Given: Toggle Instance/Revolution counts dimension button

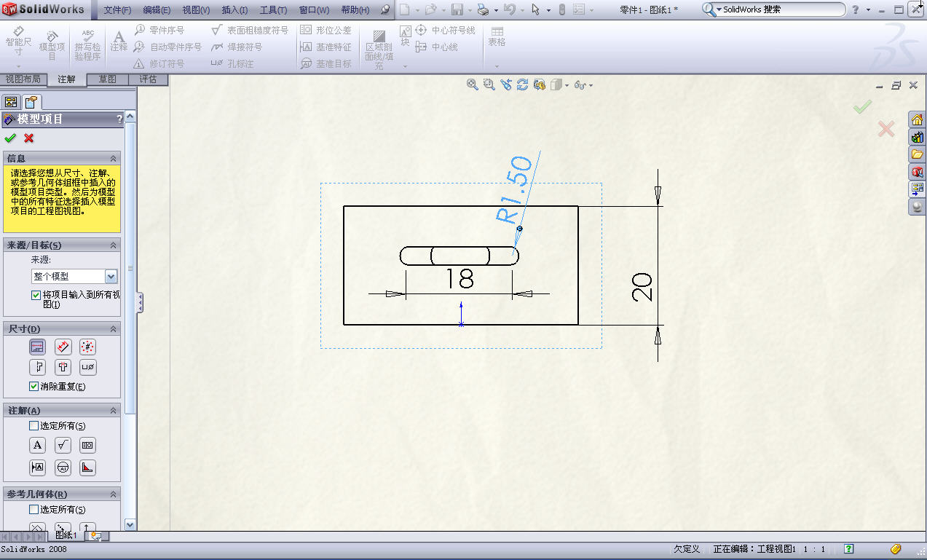Looking at the screenshot, I should pyautogui.click(x=87, y=347).
